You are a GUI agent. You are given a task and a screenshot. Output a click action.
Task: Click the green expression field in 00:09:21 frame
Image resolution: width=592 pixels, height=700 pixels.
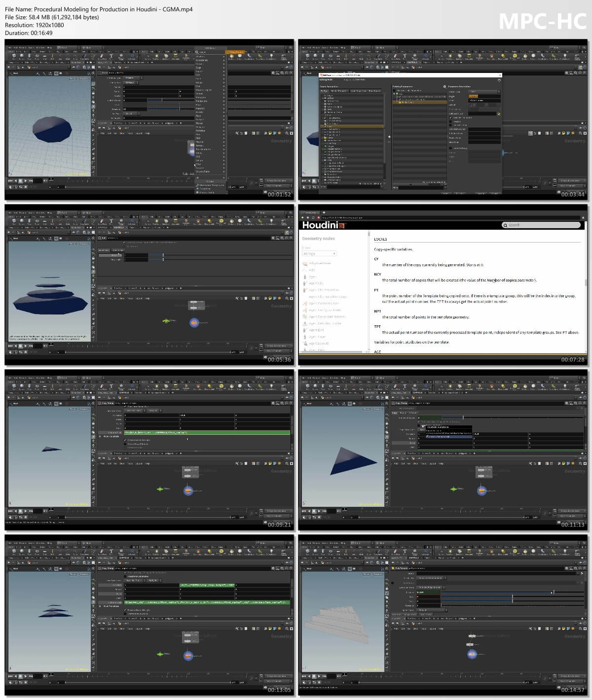click(207, 433)
